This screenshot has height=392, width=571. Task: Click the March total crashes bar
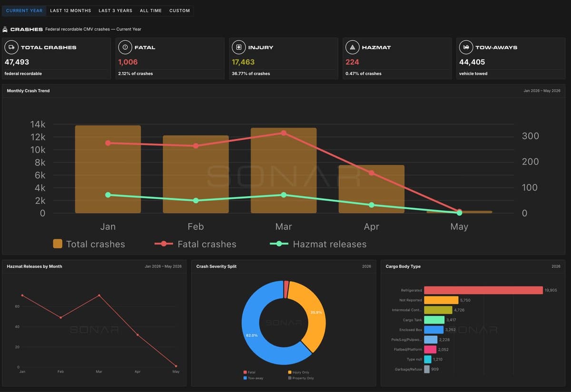coord(284,170)
